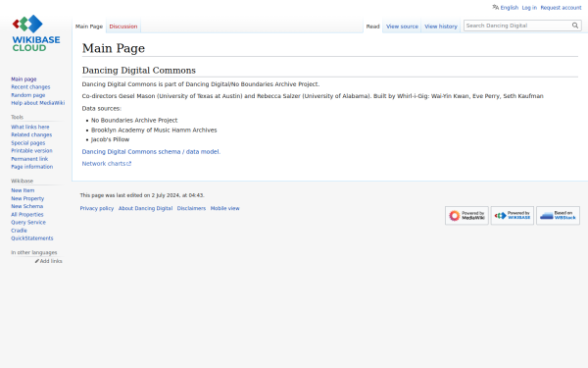The height and width of the screenshot is (368, 588).
Task: Choose English language link
Action: pyautogui.click(x=510, y=8)
